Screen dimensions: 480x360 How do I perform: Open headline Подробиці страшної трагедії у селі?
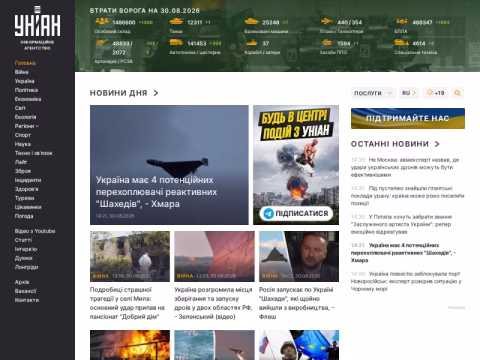[x=127, y=303]
